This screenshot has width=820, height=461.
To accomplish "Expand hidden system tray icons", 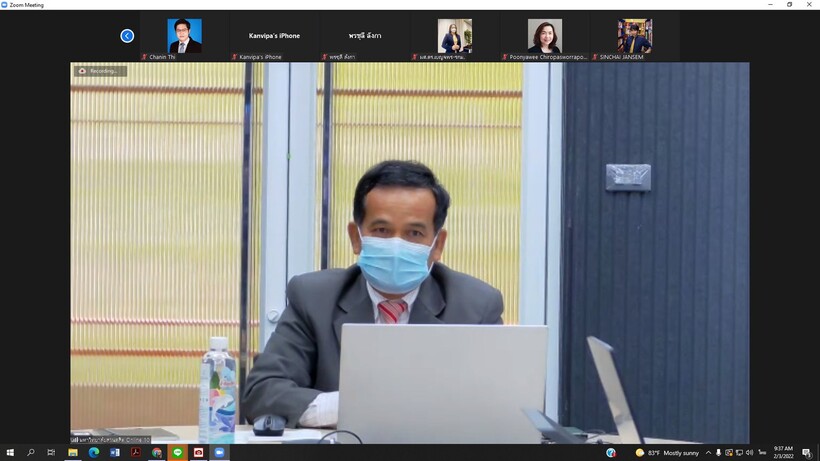I will (x=708, y=453).
